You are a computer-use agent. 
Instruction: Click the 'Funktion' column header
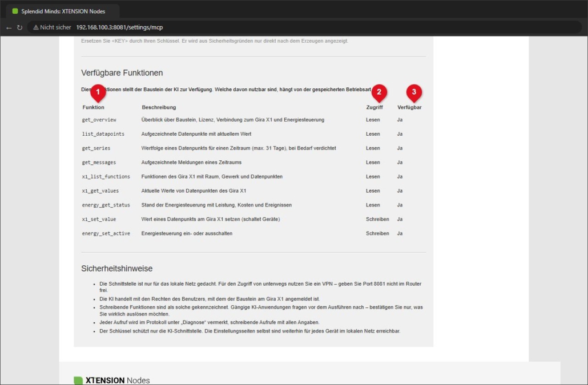click(x=94, y=107)
